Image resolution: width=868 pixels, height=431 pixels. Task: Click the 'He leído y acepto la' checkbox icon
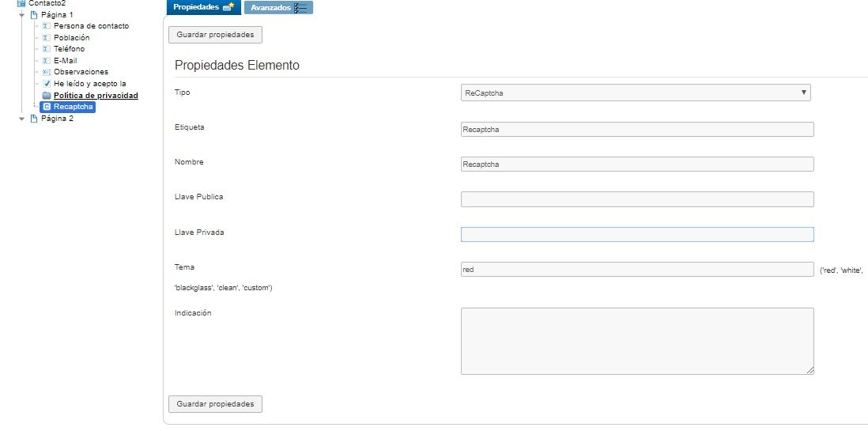click(47, 84)
